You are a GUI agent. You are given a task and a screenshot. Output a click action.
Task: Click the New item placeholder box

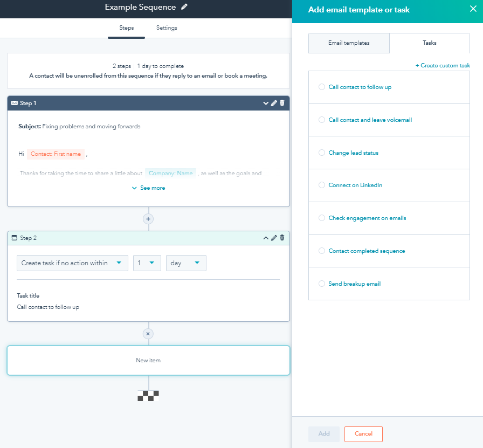(148, 360)
